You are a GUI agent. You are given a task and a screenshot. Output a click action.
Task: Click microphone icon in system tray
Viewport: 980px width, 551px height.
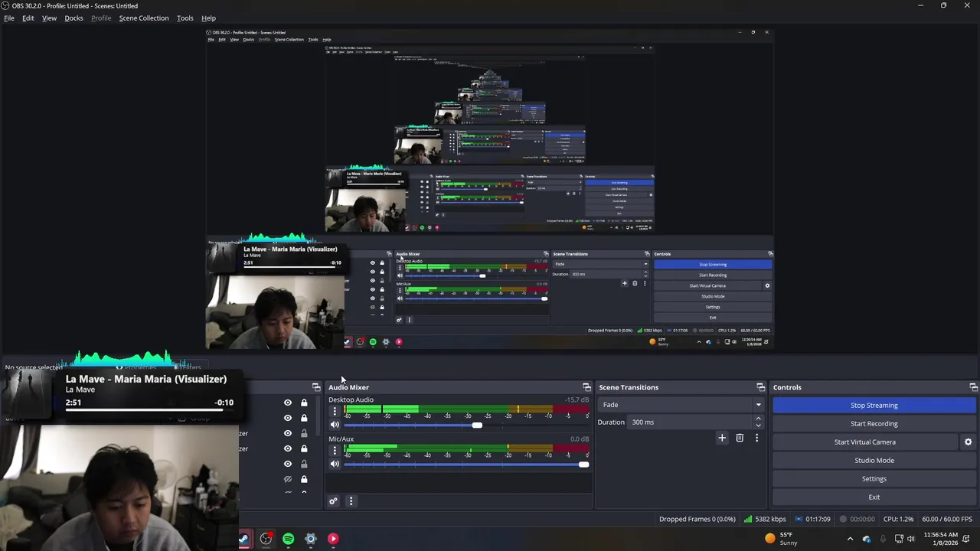883,539
